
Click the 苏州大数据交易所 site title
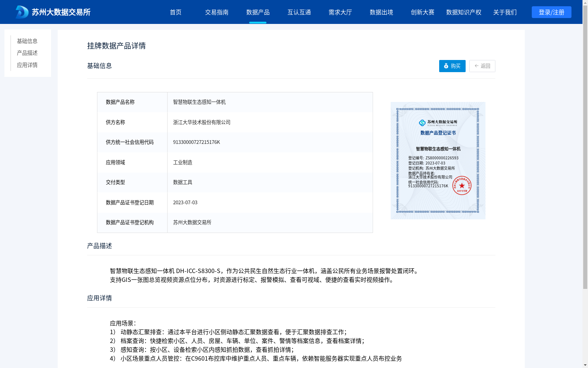pos(61,12)
